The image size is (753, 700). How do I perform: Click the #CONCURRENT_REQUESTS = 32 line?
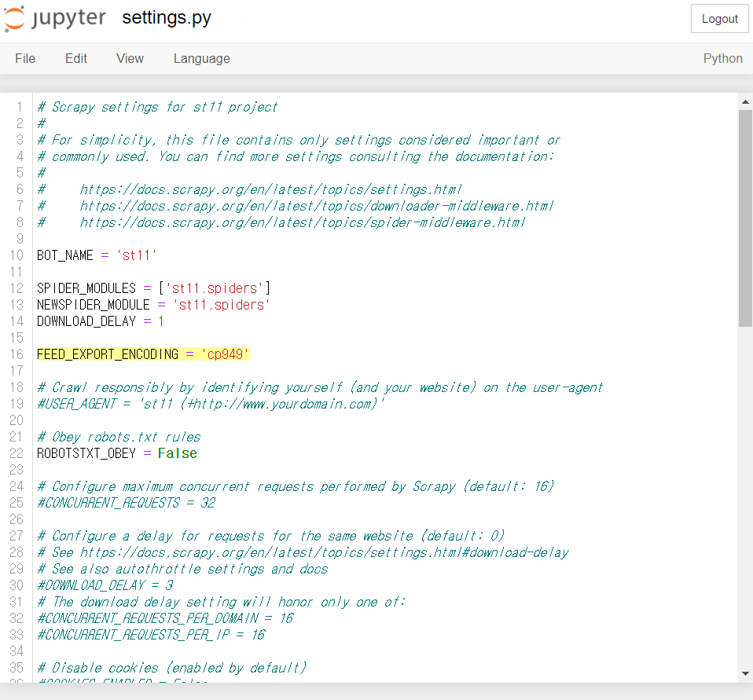coord(126,503)
